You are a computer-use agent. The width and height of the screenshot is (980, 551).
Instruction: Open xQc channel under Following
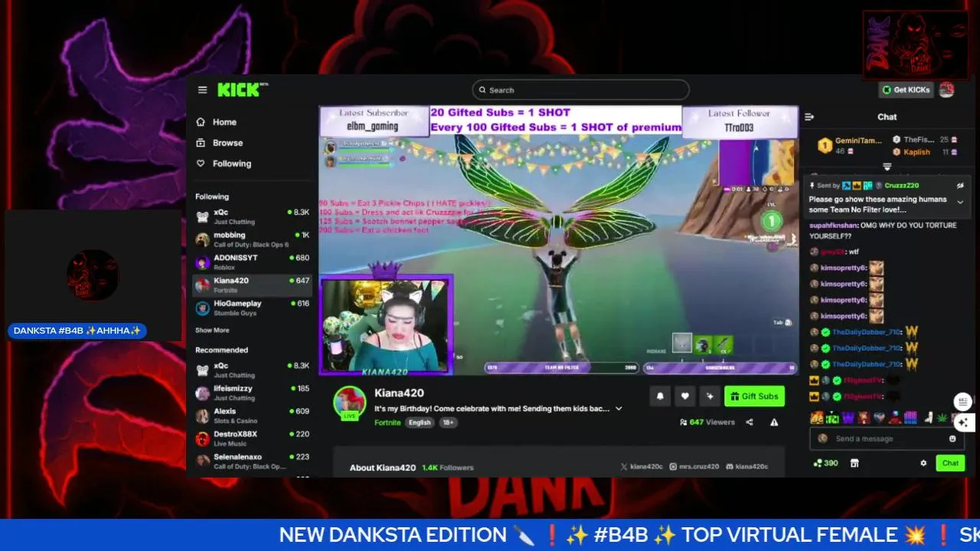tap(252, 217)
